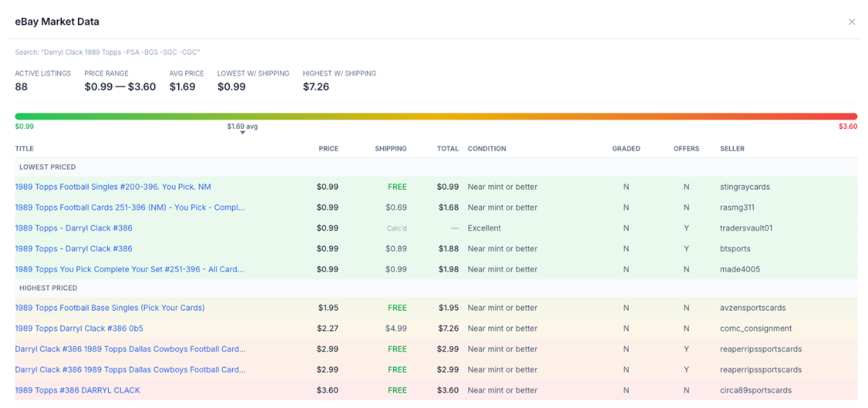Click the $1.69 avg marker triangle
This screenshot has width=868, height=408.
tap(243, 133)
